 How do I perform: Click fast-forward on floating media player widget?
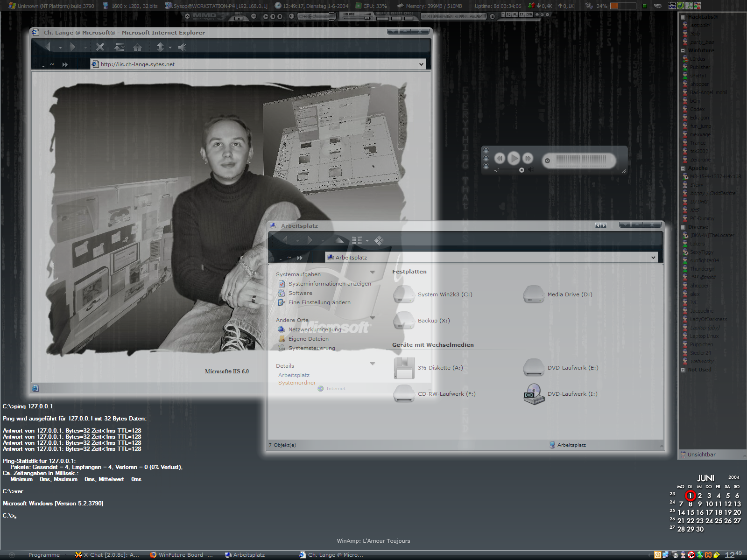[528, 158]
